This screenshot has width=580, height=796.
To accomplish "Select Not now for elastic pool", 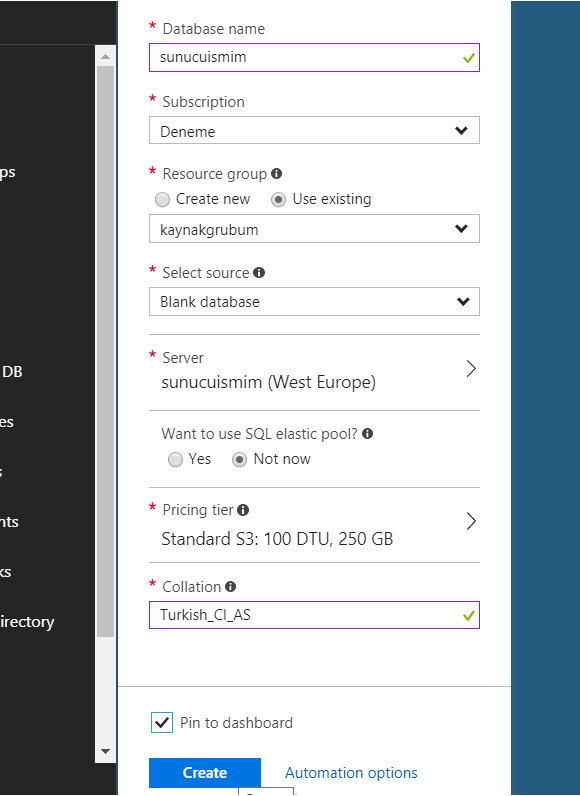I will 240,459.
